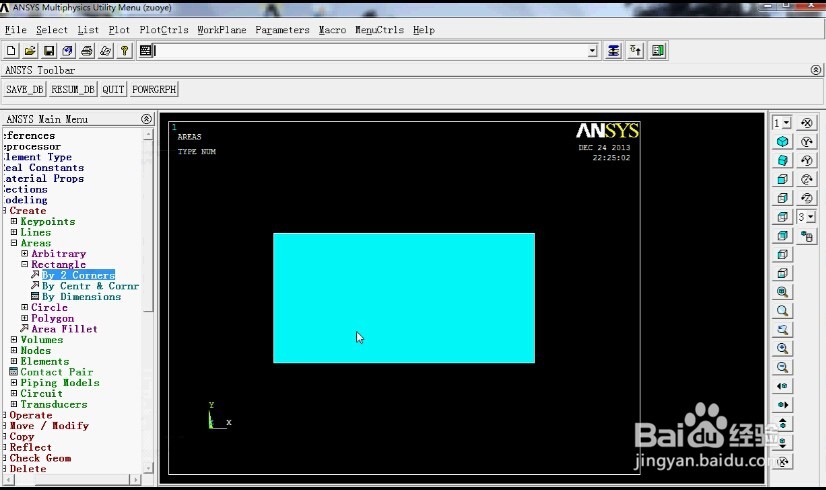Launch the Report Generator icon
Viewport: 826px width, 490px height.
coord(105,51)
